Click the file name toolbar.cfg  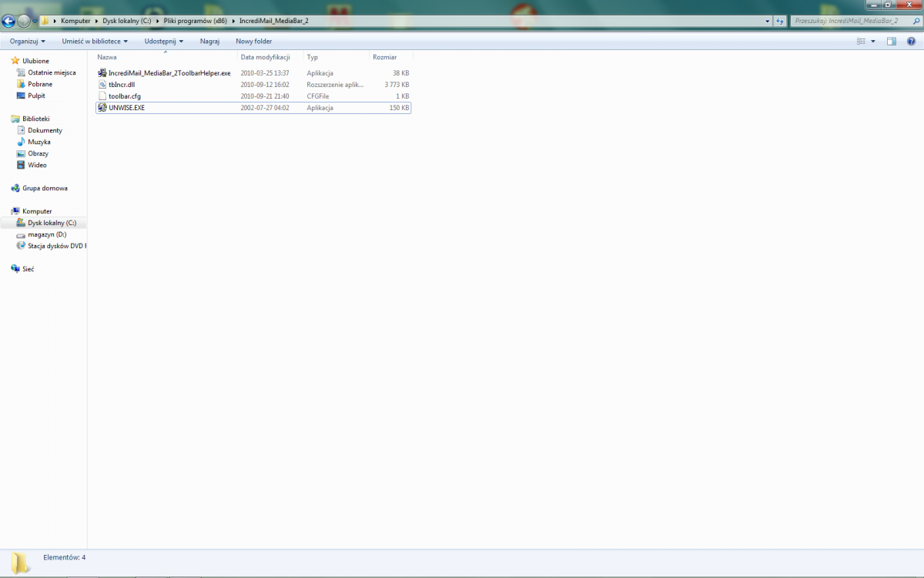[x=125, y=96]
